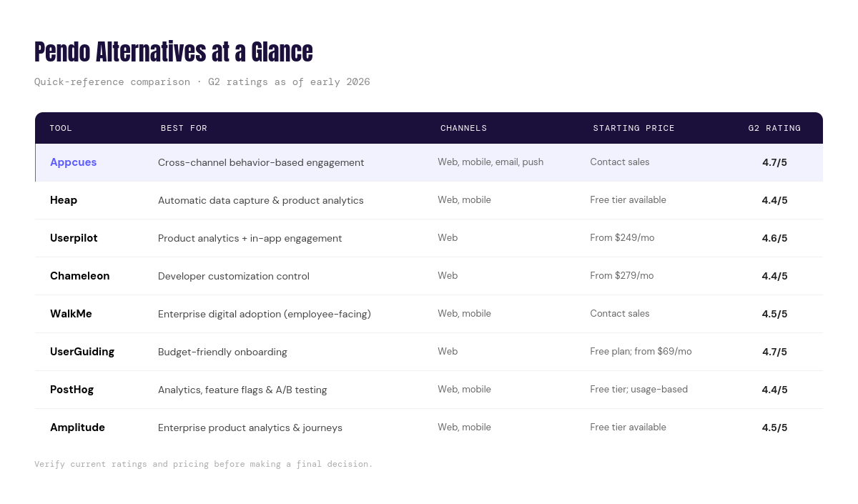The height and width of the screenshot is (504, 858).
Task: Click the Heap 4.4/5 rating
Action: tap(774, 200)
